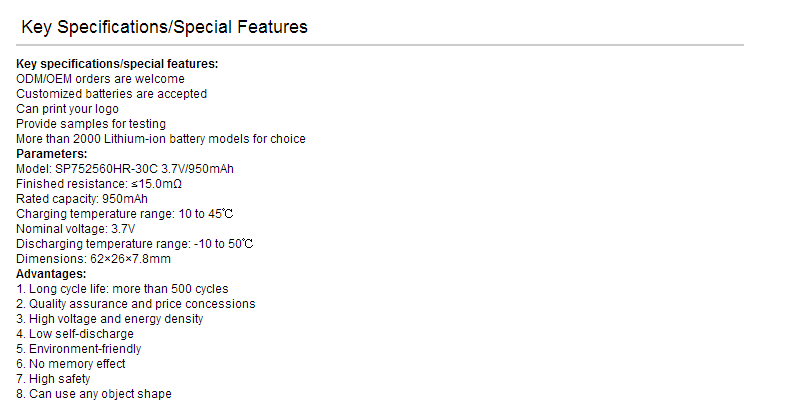792x407 pixels.
Task: Click the 'Charging temperature range' line
Action: click(125, 214)
